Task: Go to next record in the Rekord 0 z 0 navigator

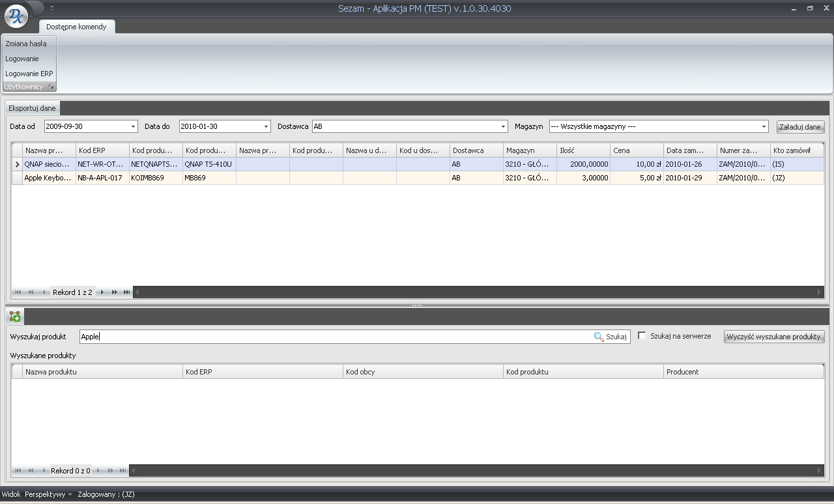Action: [99, 470]
